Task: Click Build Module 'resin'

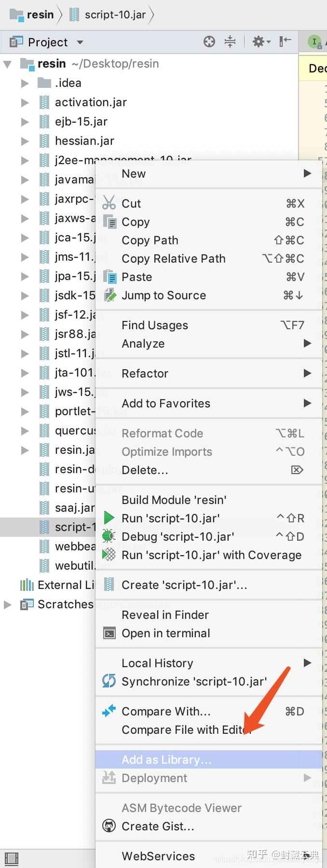Action: tap(174, 500)
